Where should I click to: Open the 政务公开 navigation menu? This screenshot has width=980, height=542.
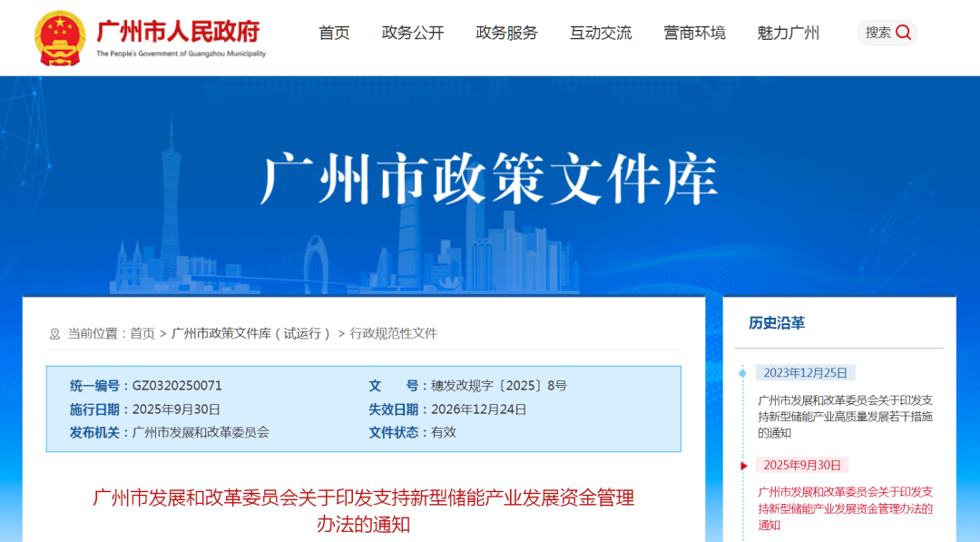pos(413,34)
